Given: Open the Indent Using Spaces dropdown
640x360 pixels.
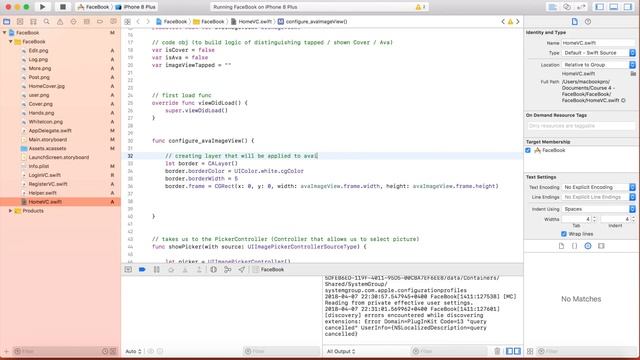Looking at the screenshot, I should (x=599, y=209).
